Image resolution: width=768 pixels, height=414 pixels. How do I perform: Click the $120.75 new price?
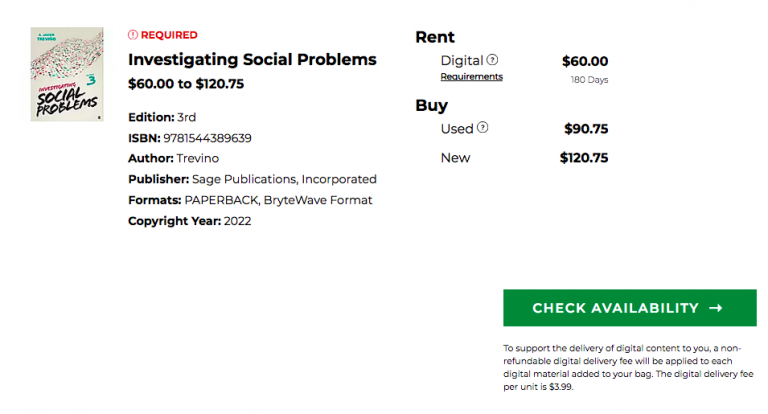tap(584, 158)
